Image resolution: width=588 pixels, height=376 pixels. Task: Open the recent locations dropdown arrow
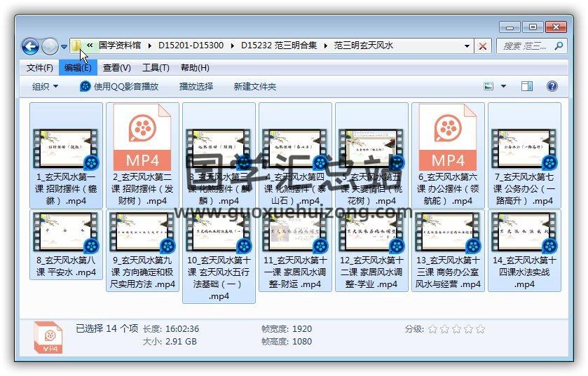click(64, 47)
